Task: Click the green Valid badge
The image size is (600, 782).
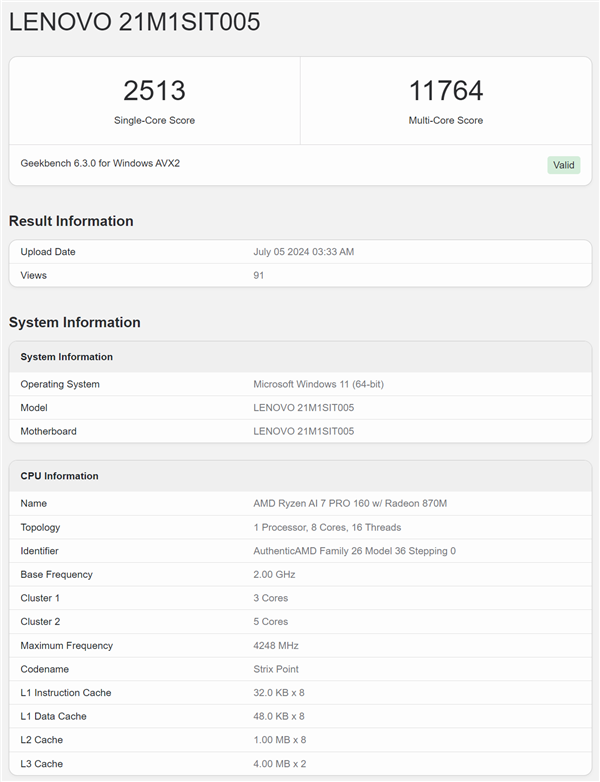Action: point(563,165)
